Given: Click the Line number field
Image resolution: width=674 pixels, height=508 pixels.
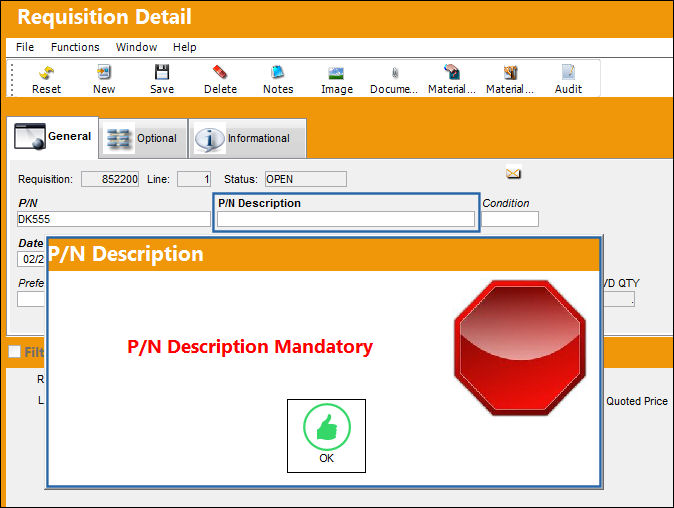Looking at the screenshot, I should (x=194, y=179).
